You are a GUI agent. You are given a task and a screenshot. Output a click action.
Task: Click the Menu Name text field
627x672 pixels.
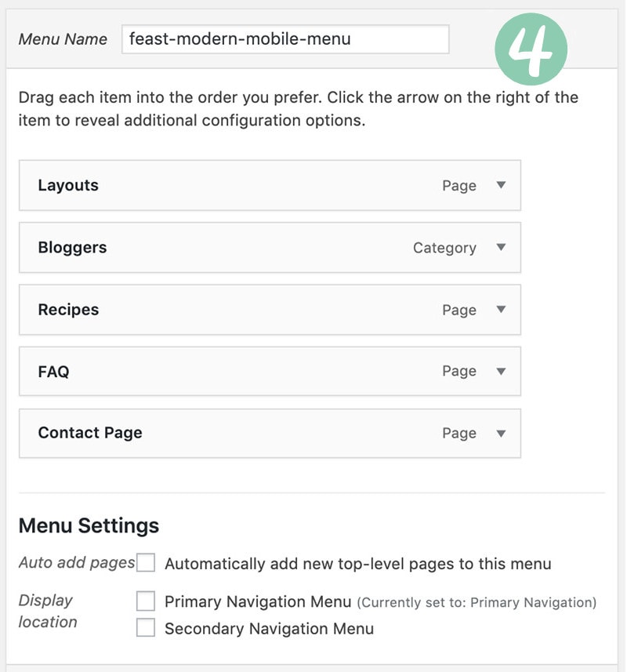285,39
